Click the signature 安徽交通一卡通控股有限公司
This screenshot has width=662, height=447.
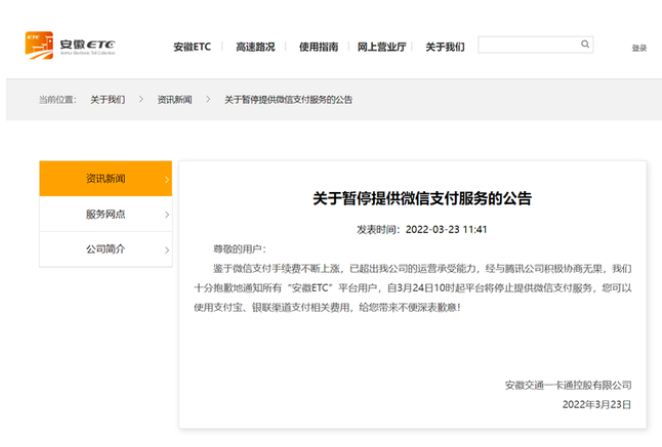point(568,385)
